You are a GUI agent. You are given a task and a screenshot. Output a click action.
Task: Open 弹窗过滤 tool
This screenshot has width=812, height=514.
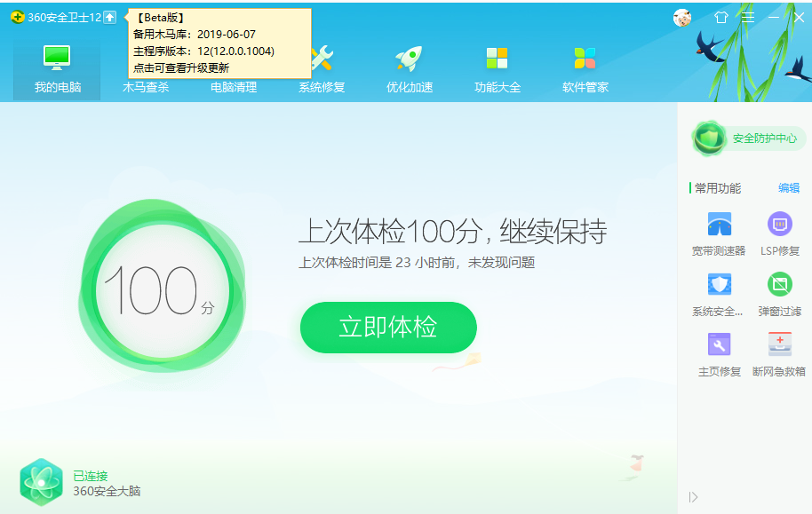(x=780, y=294)
